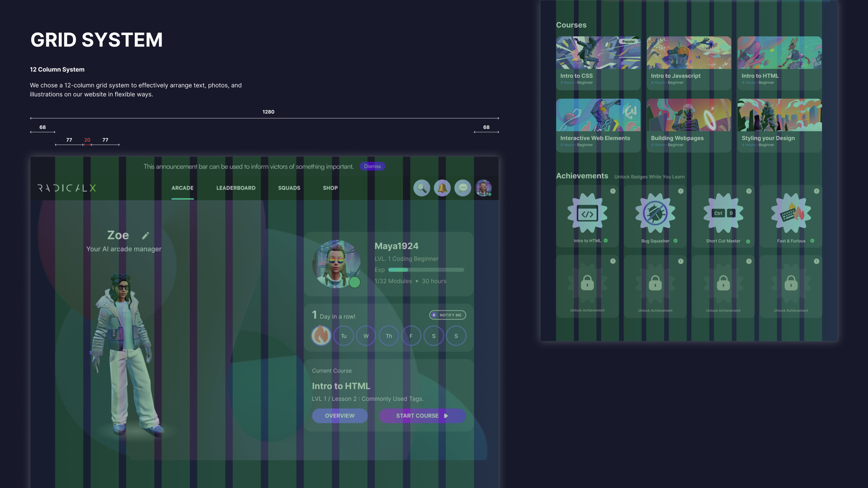Click the Maya1924 username

[396, 246]
